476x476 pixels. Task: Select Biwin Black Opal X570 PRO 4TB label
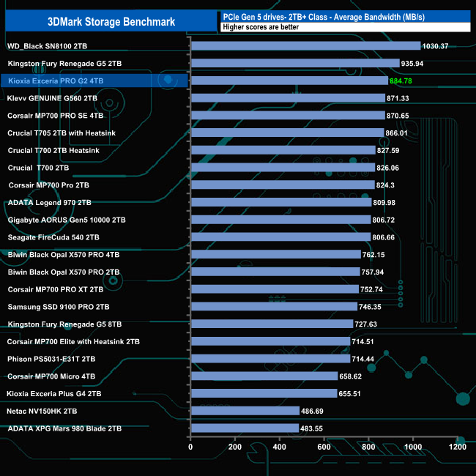pyautogui.click(x=64, y=255)
